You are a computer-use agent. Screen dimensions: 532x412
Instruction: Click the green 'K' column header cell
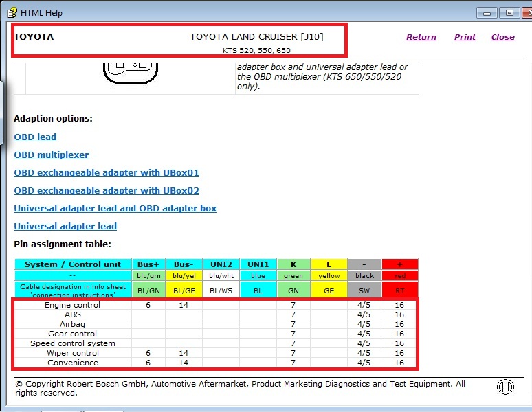pos(293,264)
